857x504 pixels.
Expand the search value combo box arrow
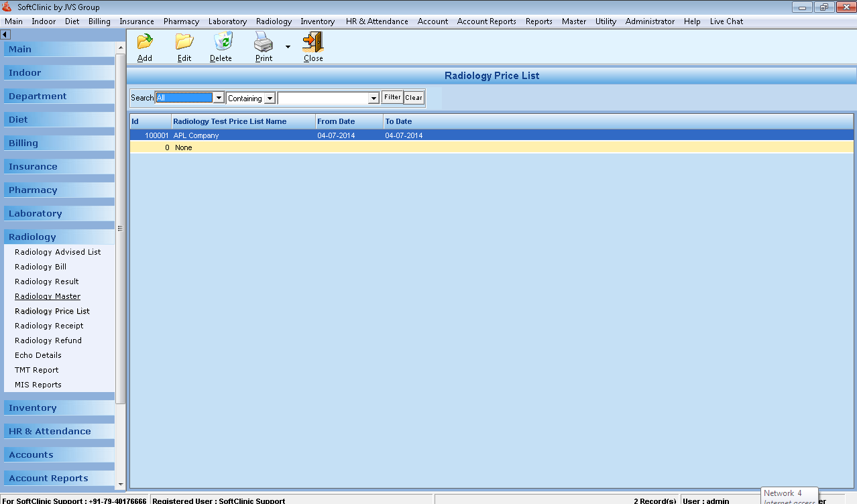[x=374, y=98]
